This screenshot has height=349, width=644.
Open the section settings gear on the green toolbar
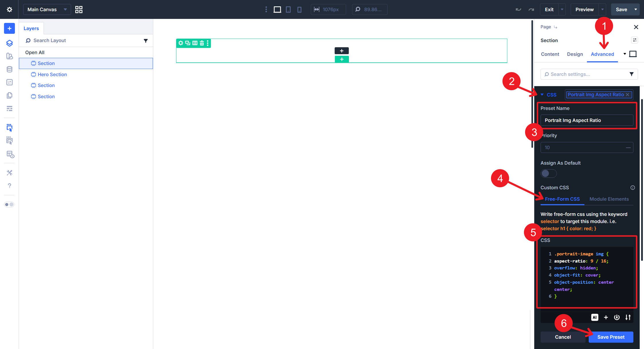(180, 43)
